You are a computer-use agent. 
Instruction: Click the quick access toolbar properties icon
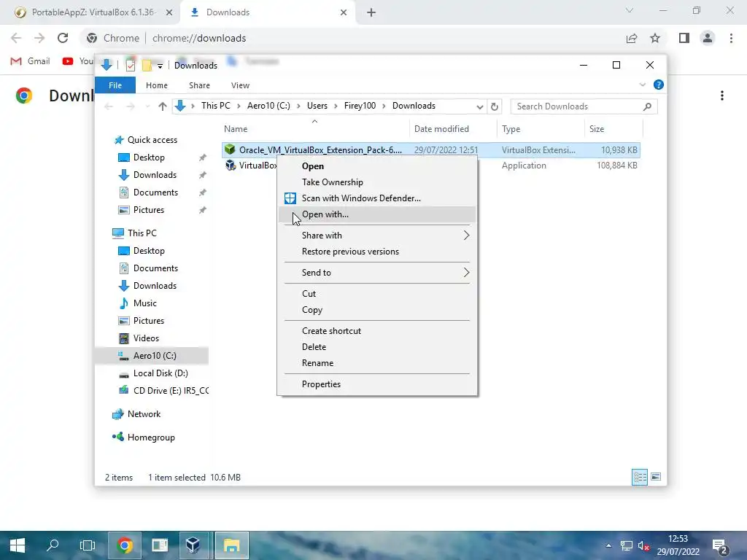click(x=130, y=65)
